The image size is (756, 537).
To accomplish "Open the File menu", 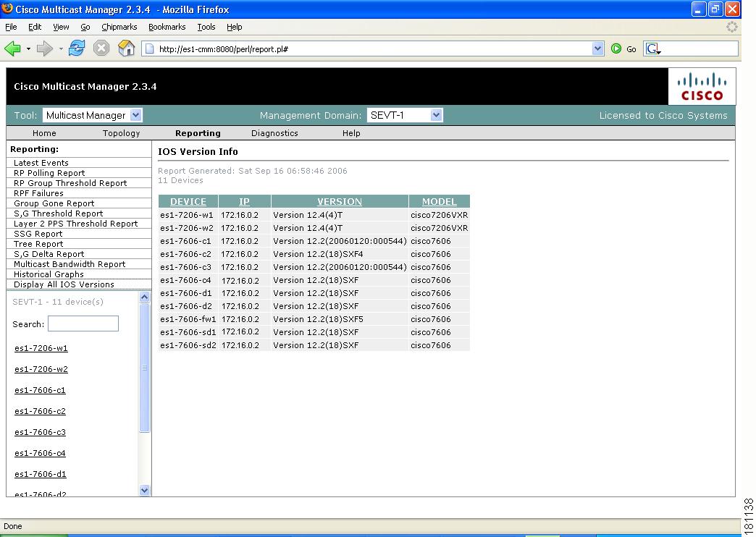I will [11, 27].
